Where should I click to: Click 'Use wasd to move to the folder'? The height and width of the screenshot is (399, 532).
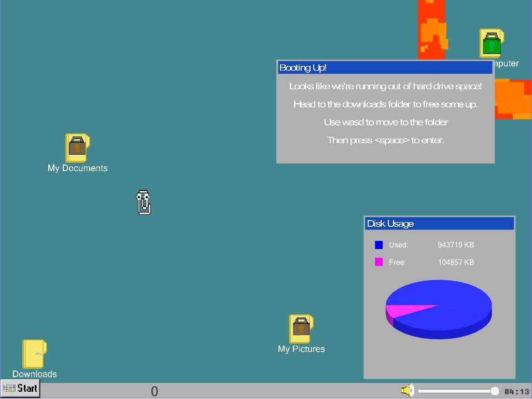pos(386,122)
